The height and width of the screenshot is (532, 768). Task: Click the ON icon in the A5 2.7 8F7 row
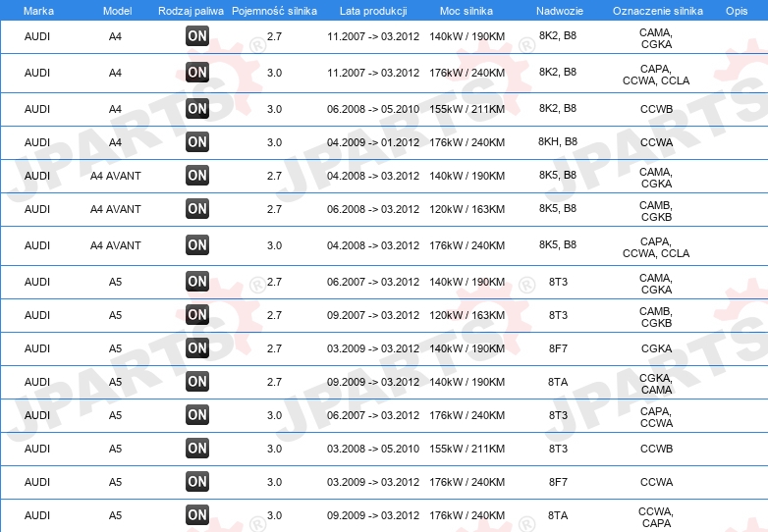[x=197, y=348]
